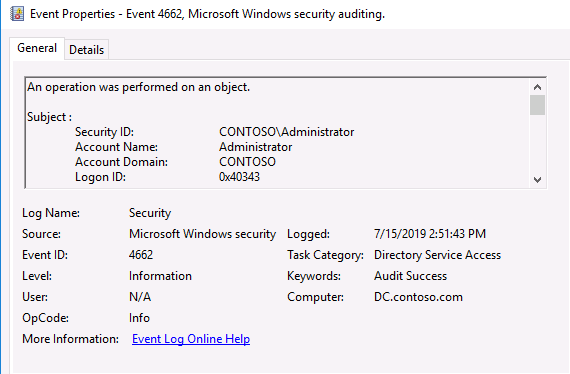
Task: Click the Event Properties title bar icon
Action: [x=17, y=14]
